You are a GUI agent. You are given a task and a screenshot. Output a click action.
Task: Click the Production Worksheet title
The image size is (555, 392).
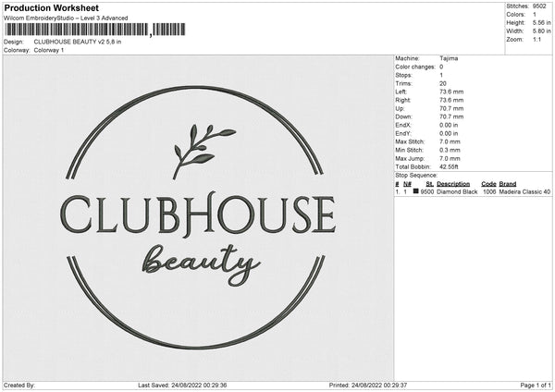[x=51, y=7]
